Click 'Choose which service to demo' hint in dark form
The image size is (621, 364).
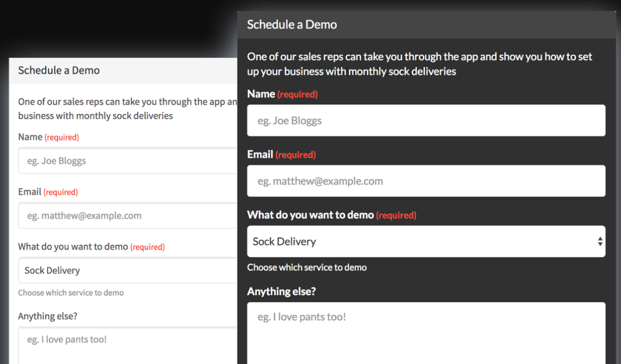click(x=307, y=267)
